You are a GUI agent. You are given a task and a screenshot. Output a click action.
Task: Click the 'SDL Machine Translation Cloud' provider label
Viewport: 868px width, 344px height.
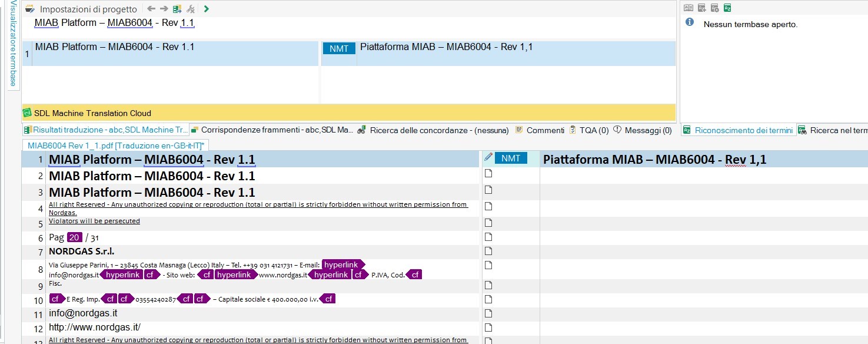point(93,113)
